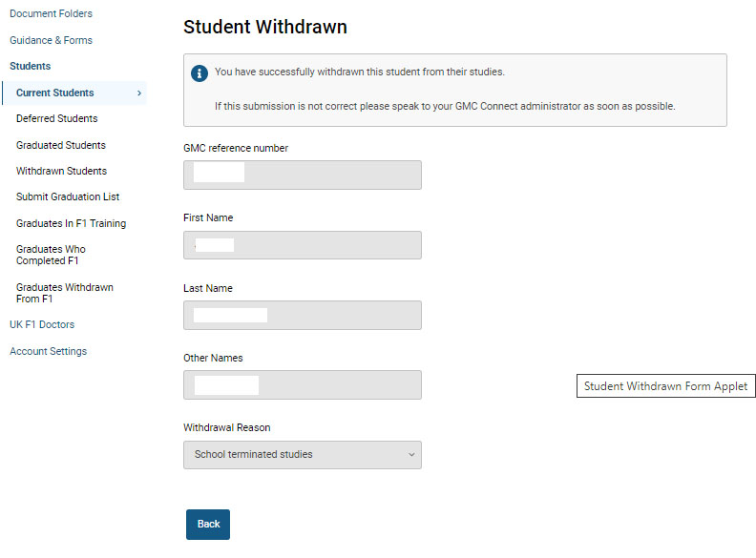This screenshot has width=756, height=558.
Task: Click the blue info icon in the notice
Action: pos(199,73)
